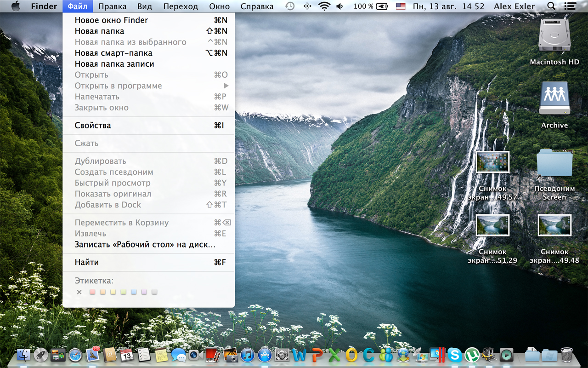Screen dimensions: 588x368
Task: Open the Notification Center list icon
Action: click(571, 6)
